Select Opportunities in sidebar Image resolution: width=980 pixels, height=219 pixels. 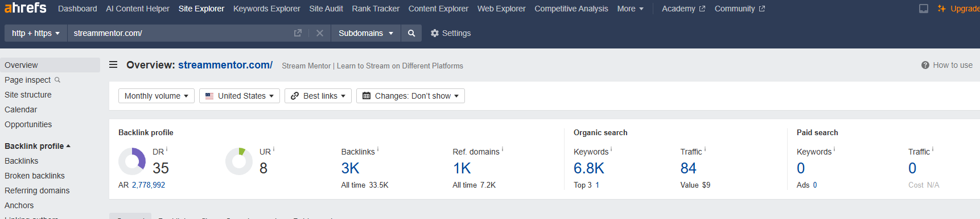pos(28,124)
